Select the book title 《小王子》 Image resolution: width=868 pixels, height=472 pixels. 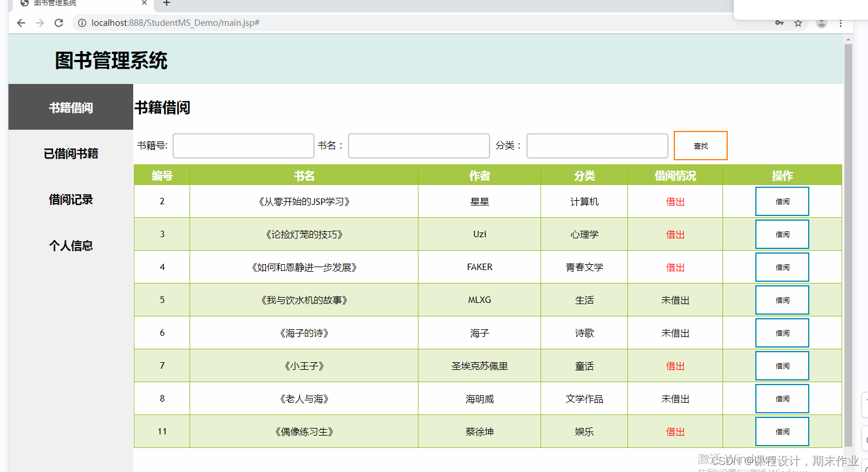(x=304, y=366)
